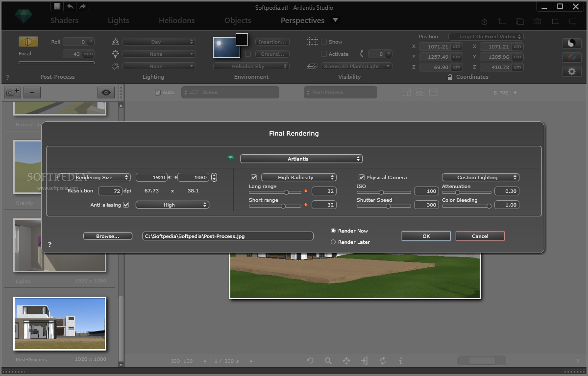Image resolution: width=588 pixels, height=376 pixels.
Task: Select the magnifier zoom tool in bottom bar
Action: [x=328, y=361]
